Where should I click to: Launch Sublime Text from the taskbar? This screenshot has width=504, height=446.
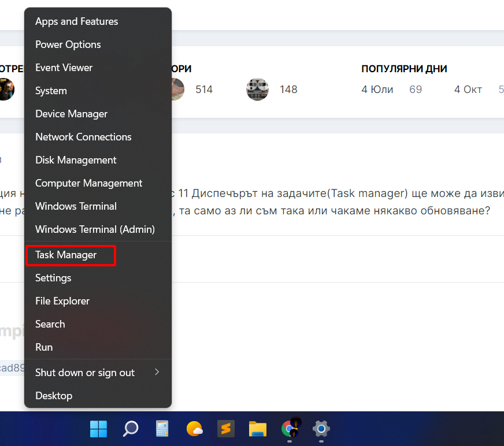pyautogui.click(x=225, y=429)
